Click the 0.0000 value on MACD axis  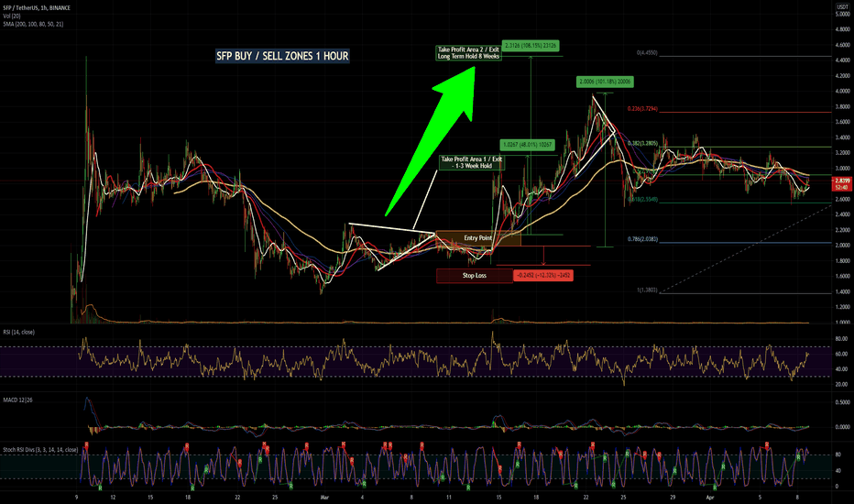[x=842, y=427]
